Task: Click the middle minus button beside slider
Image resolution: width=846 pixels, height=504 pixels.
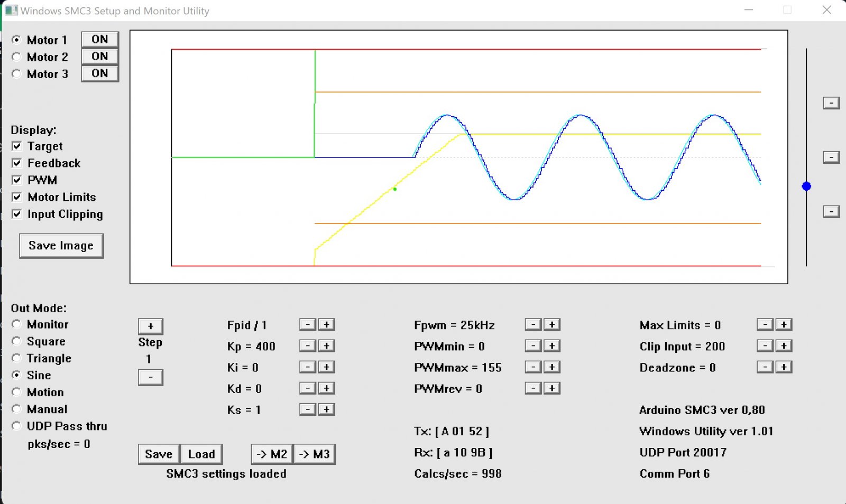Action: pos(831,157)
